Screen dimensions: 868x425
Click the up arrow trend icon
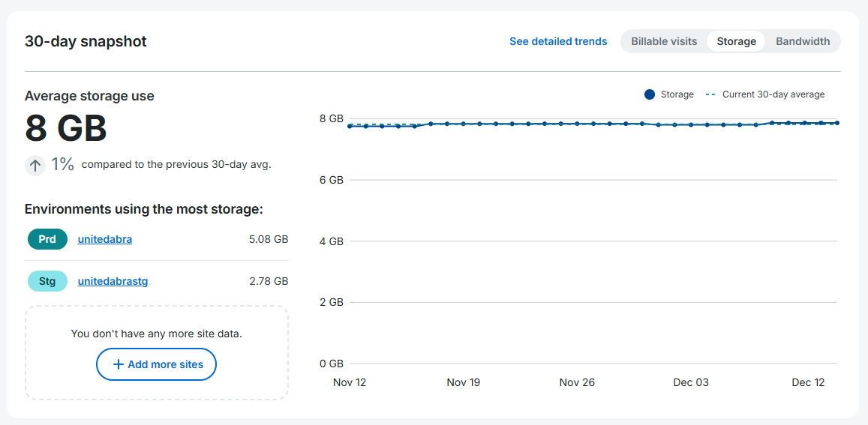(x=35, y=165)
